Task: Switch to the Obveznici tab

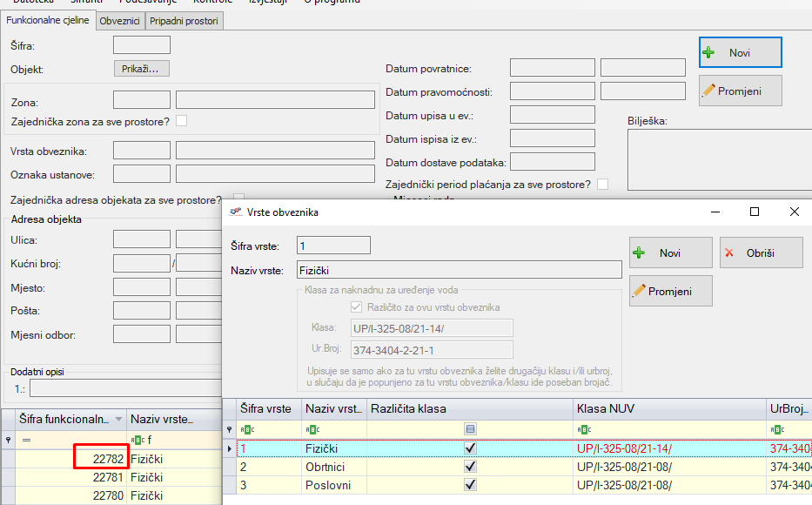Action: click(119, 20)
